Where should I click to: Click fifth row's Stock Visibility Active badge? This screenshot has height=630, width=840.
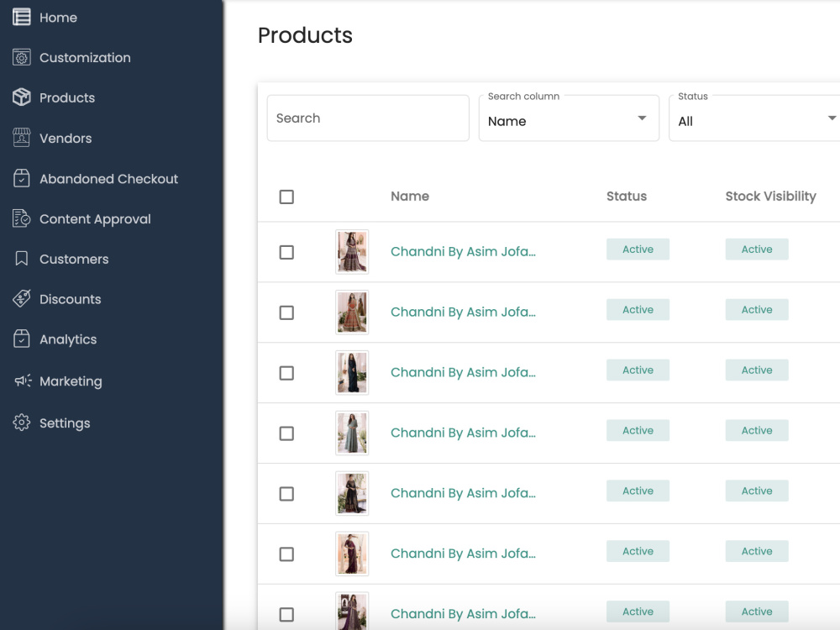pos(757,491)
